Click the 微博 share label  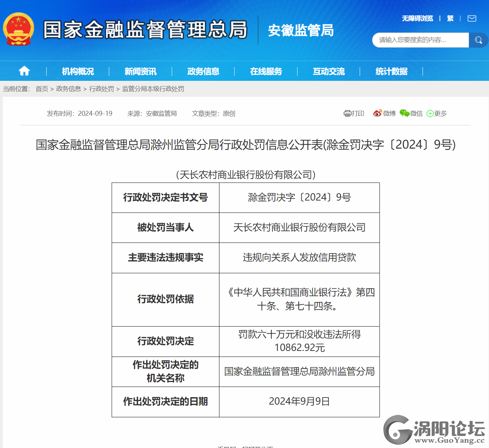click(389, 113)
